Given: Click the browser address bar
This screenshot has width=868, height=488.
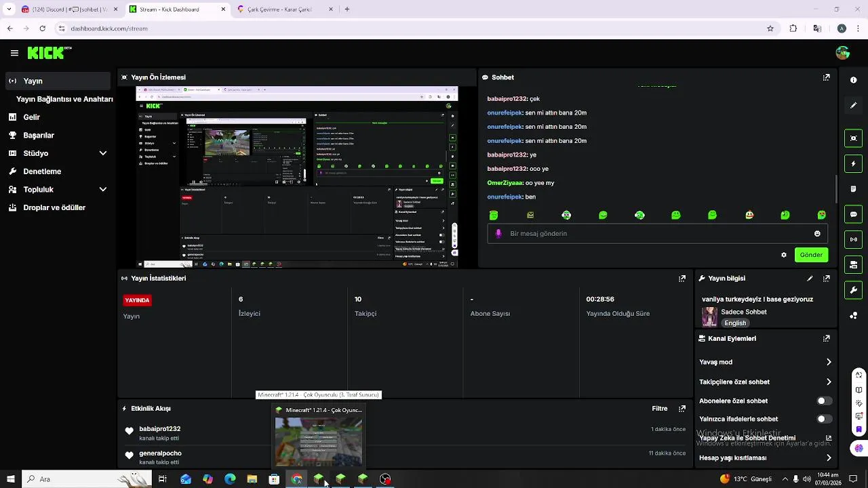Looking at the screenshot, I should click(x=407, y=28).
